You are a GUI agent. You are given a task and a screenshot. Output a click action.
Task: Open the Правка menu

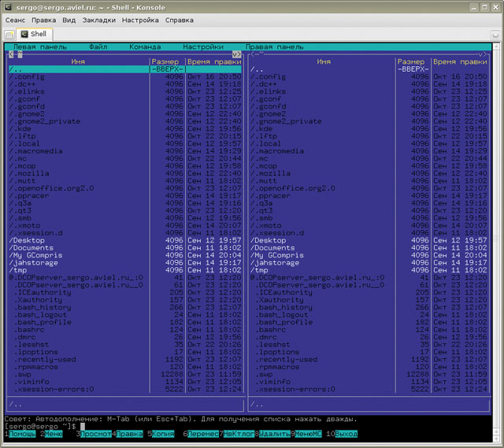pyautogui.click(x=44, y=20)
